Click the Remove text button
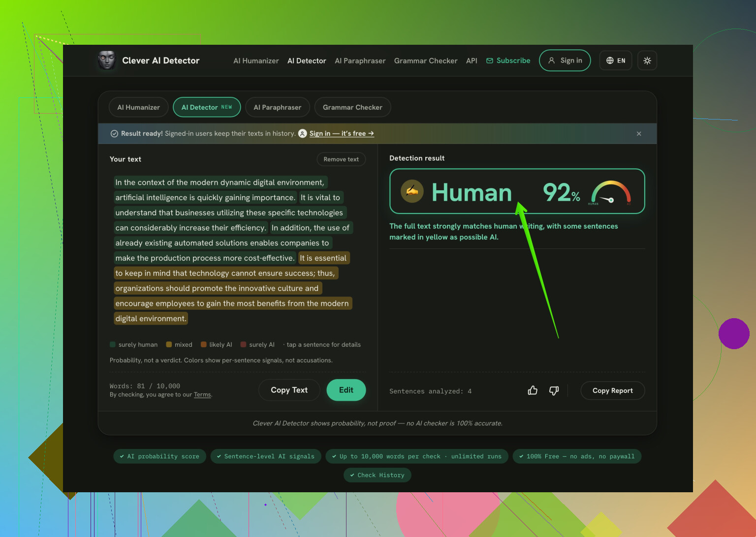The height and width of the screenshot is (537, 756). coord(341,159)
